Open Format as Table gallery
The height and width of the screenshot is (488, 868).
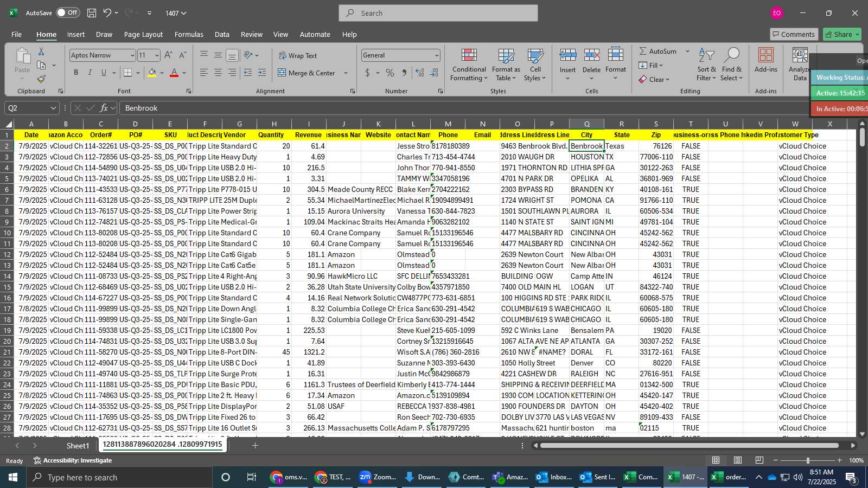coord(506,65)
